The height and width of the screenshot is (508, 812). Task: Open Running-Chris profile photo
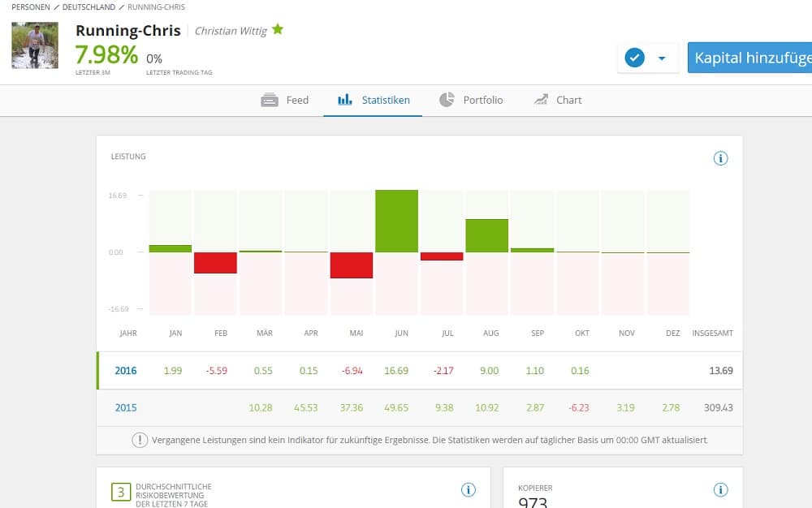(x=35, y=45)
